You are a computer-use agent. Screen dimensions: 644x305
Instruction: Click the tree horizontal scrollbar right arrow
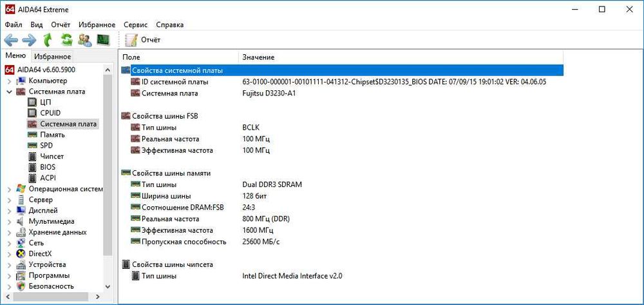tap(98, 297)
